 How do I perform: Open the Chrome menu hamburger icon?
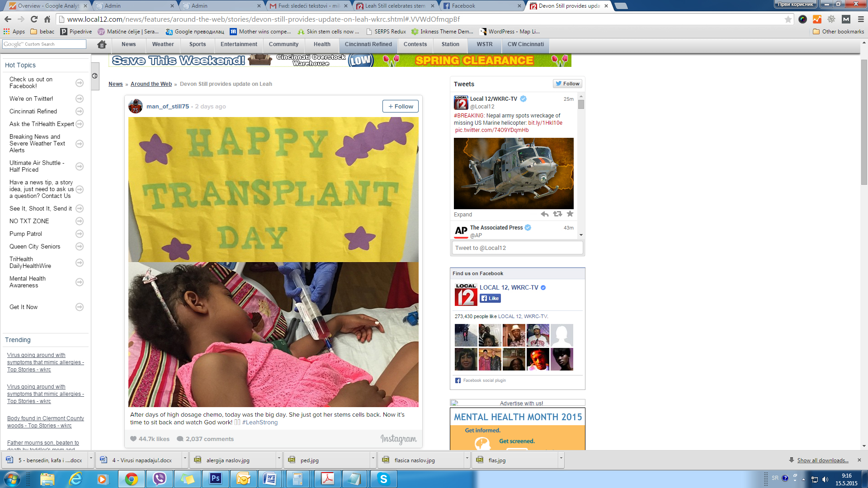(861, 19)
